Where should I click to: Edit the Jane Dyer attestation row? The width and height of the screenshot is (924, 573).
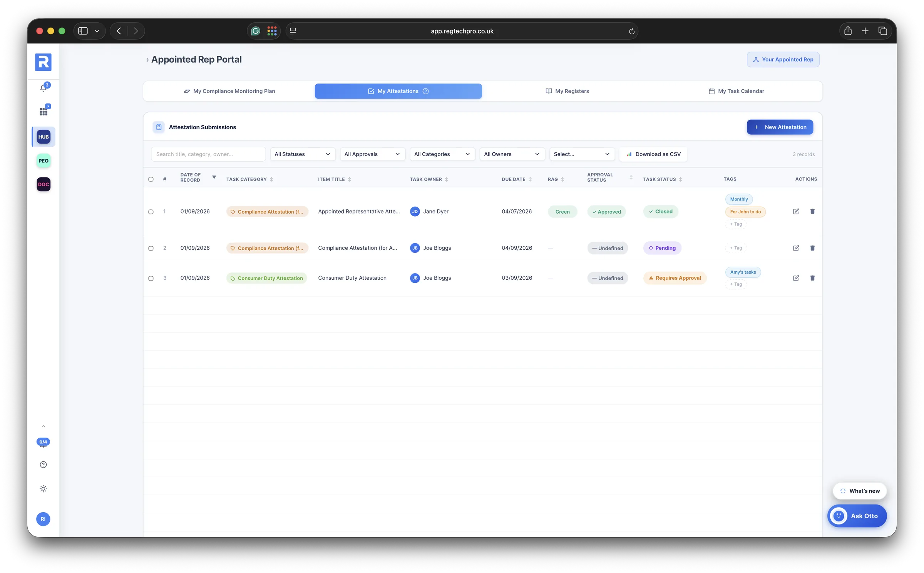[x=796, y=211]
